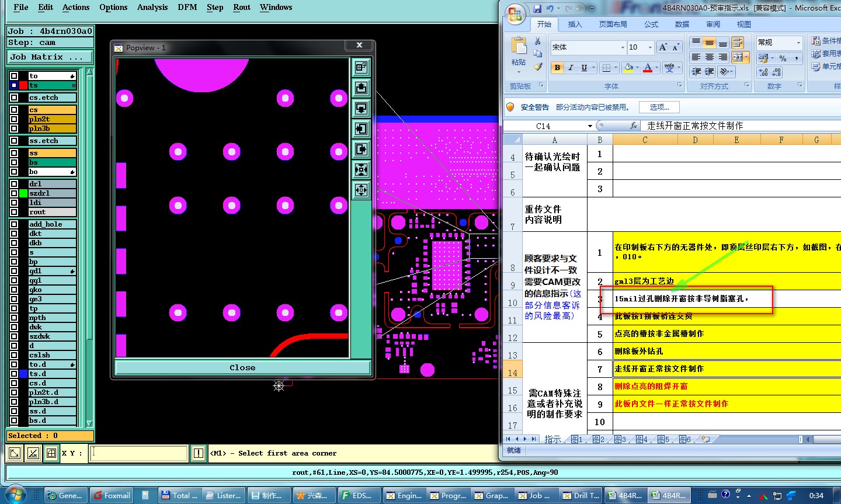Click the blue color box of layer ts.d
Image resolution: width=841 pixels, height=504 pixels.
pyautogui.click(x=23, y=374)
